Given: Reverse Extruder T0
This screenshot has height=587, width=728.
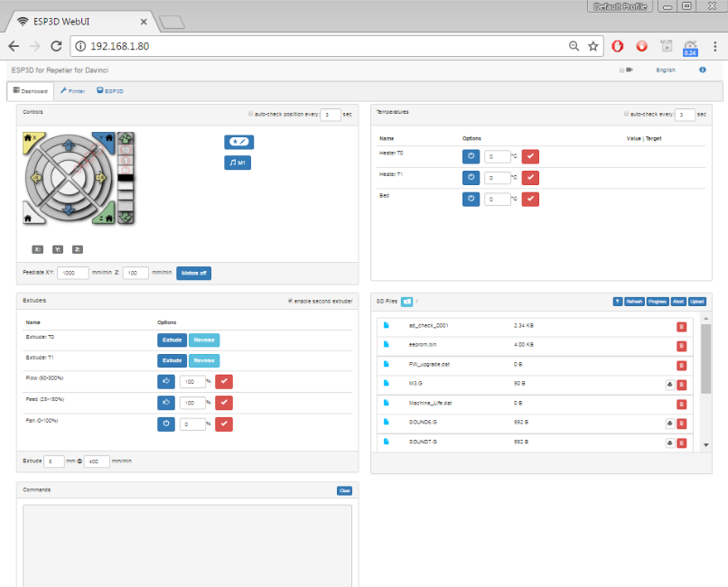Looking at the screenshot, I should pos(204,340).
